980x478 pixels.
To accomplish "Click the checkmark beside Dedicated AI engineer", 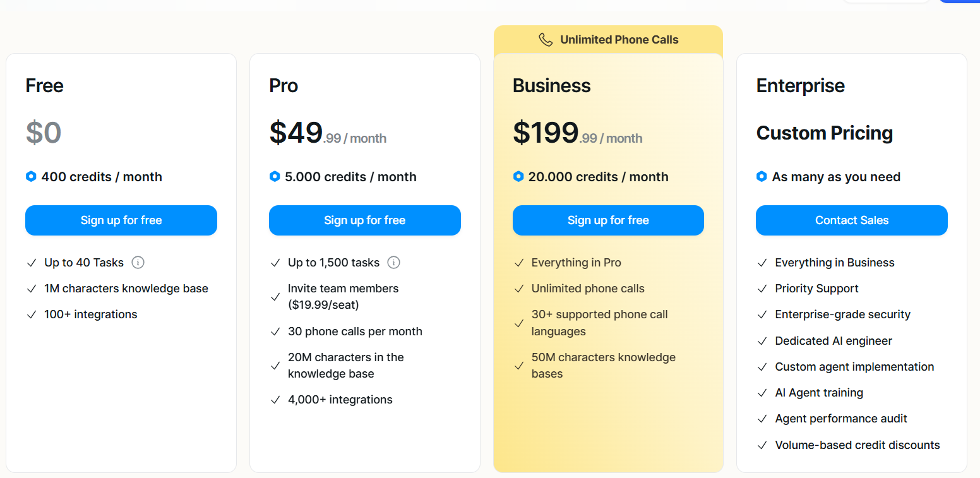I will tap(762, 341).
